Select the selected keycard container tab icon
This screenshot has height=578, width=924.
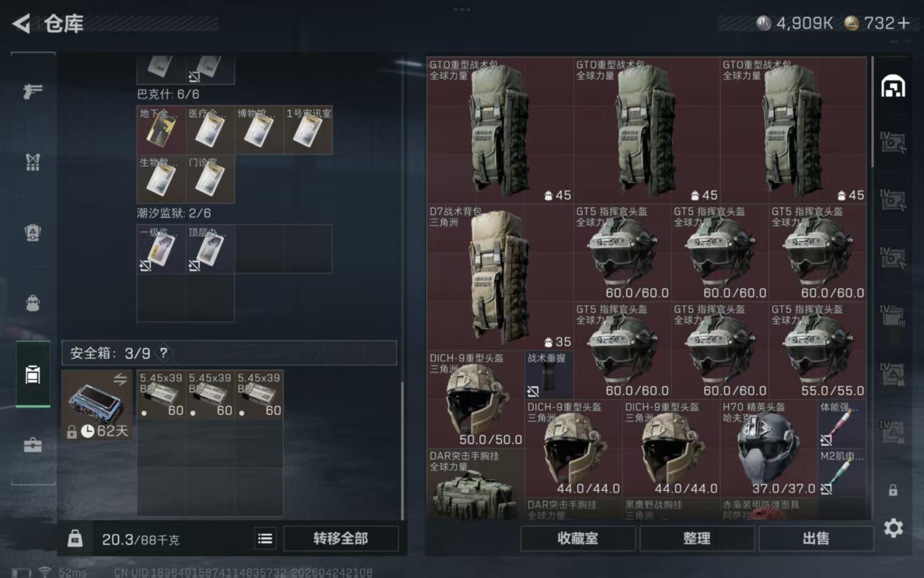[33, 375]
